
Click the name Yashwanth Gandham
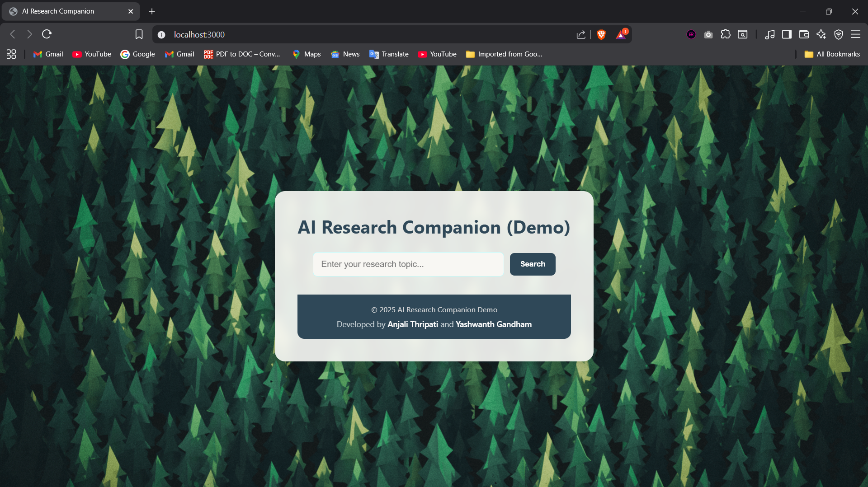(494, 324)
